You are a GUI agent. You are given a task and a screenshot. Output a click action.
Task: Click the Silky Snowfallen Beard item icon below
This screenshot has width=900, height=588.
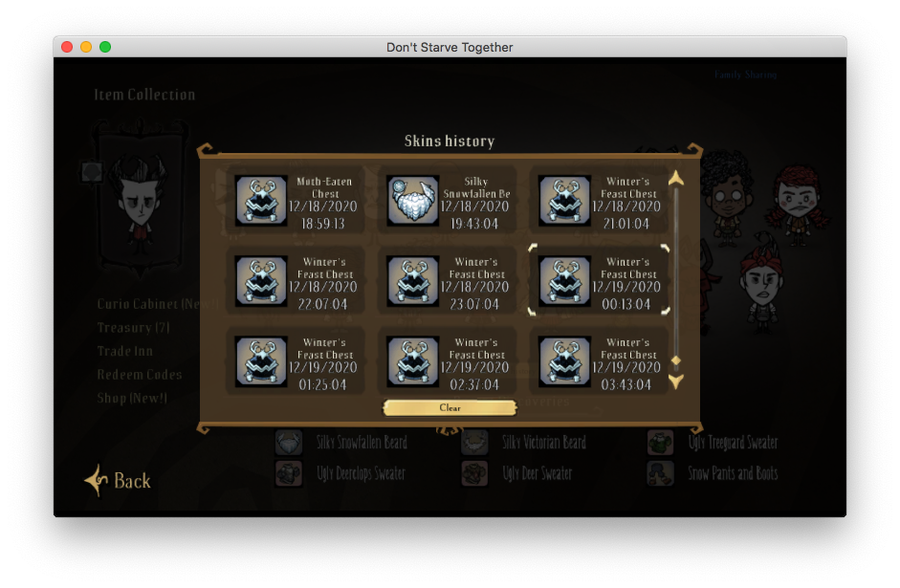[289, 443]
